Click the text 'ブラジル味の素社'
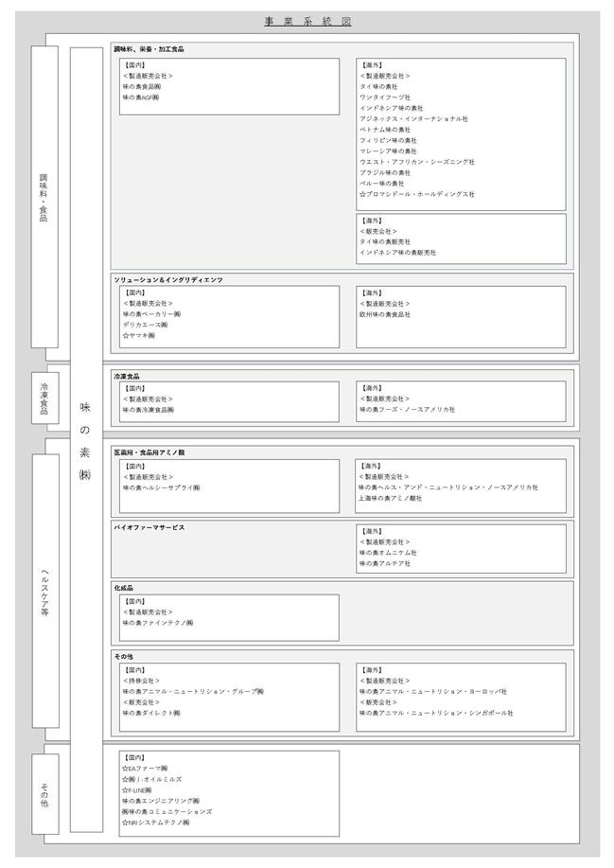Viewport: 614px width, 868px height. tap(385, 172)
